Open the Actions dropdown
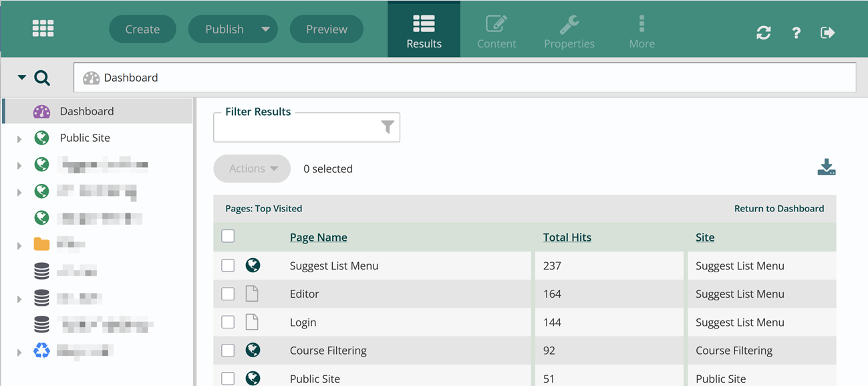The width and height of the screenshot is (868, 386). [x=252, y=168]
